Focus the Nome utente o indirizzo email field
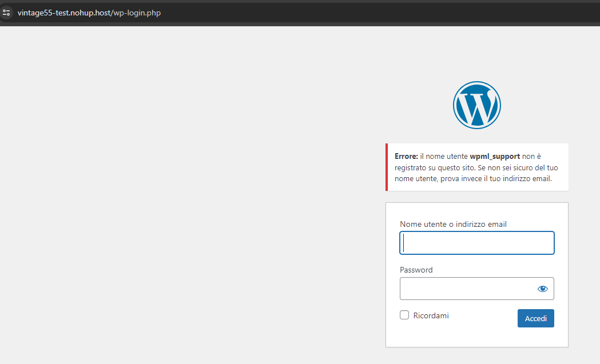This screenshot has height=364, width=600. point(477,243)
